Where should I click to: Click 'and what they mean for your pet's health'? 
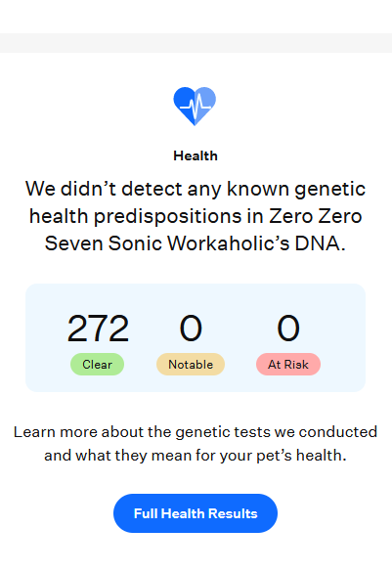point(196,456)
